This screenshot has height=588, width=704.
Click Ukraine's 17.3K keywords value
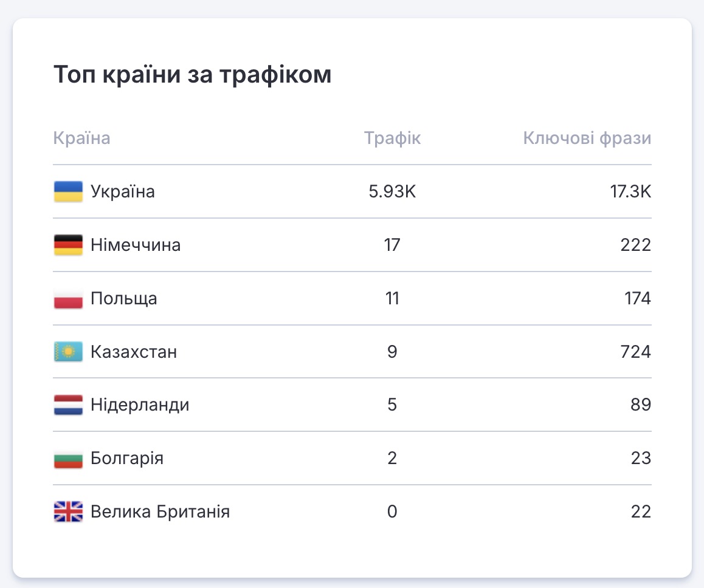pyautogui.click(x=630, y=192)
